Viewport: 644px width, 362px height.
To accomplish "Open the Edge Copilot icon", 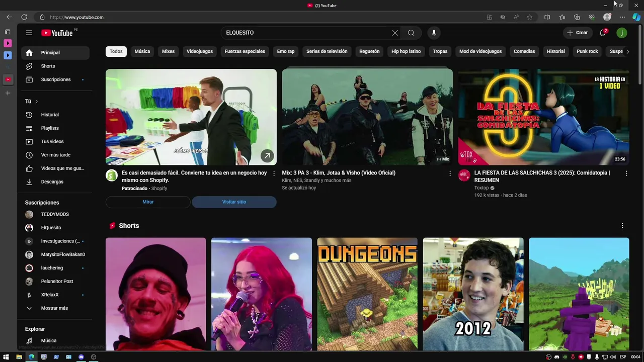I will click(x=636, y=17).
